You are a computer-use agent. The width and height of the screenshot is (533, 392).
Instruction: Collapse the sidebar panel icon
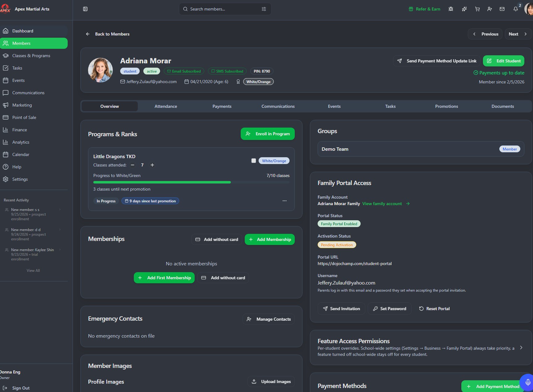(x=85, y=9)
